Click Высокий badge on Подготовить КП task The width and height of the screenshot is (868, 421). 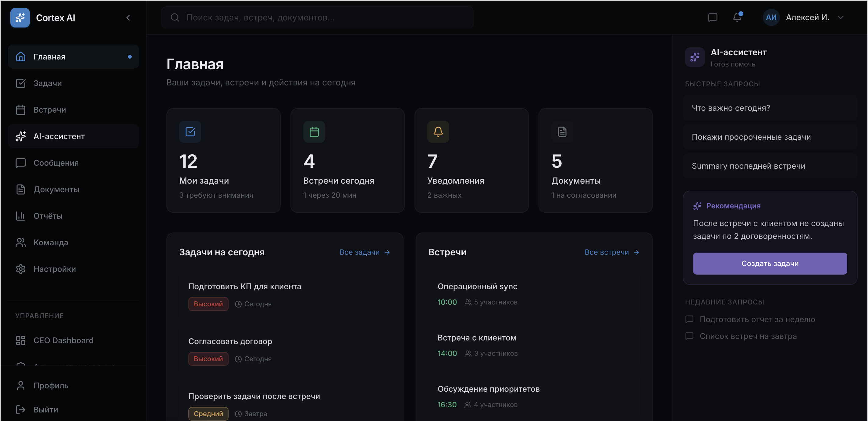(208, 304)
